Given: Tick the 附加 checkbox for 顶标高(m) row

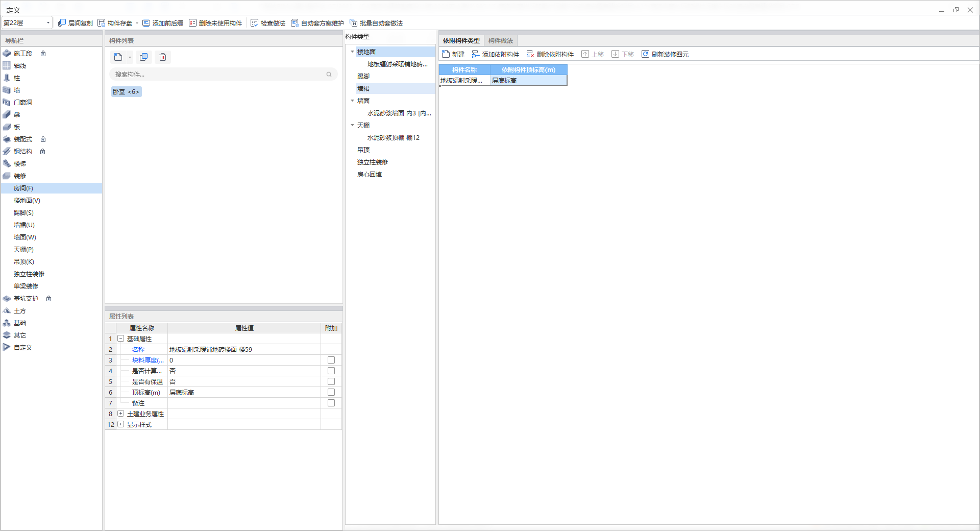Looking at the screenshot, I should tap(331, 393).
